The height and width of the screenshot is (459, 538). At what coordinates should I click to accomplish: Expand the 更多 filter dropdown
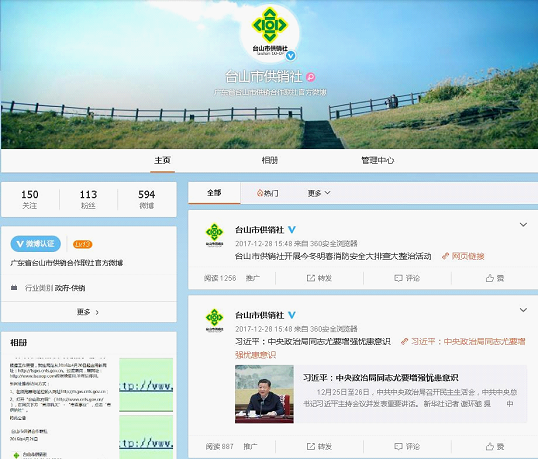click(x=319, y=193)
